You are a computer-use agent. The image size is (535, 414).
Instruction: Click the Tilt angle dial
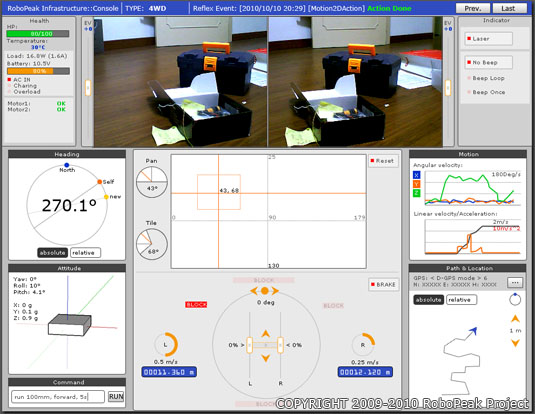[x=151, y=244]
